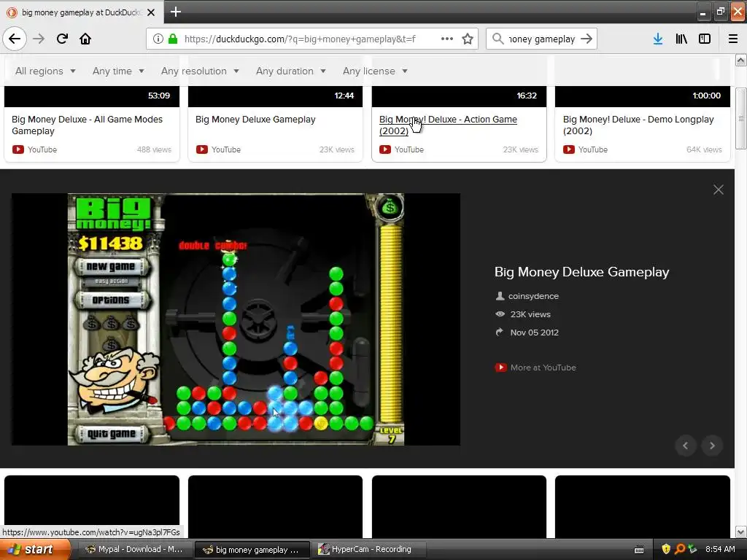Show site information icon in address bar
The width and height of the screenshot is (747, 560).
pyautogui.click(x=158, y=39)
